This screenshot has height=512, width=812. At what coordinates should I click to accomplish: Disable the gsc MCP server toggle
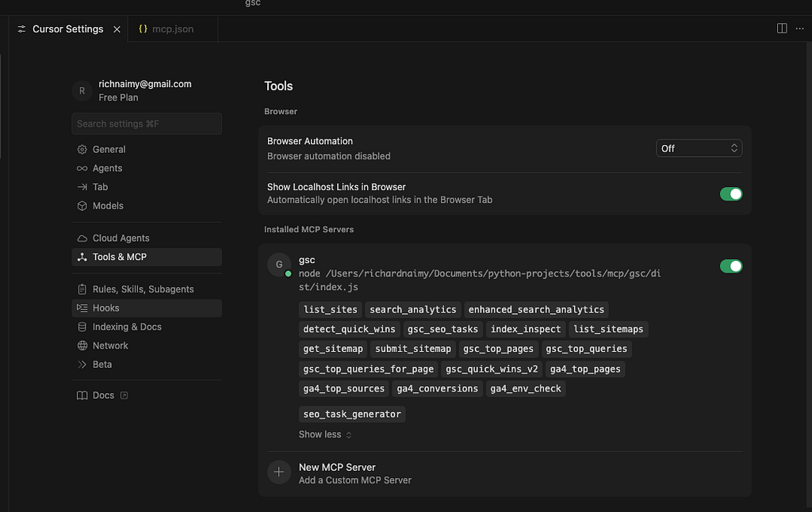[x=730, y=266]
